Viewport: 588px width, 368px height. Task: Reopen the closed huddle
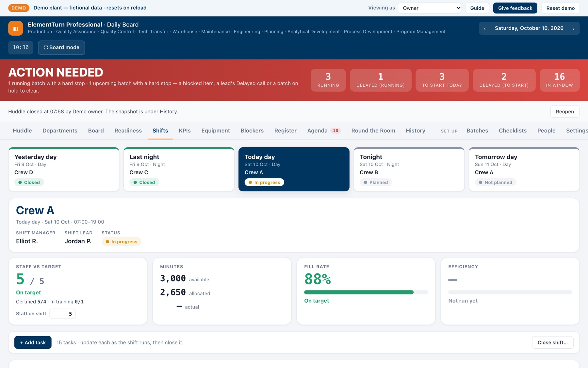point(565,112)
